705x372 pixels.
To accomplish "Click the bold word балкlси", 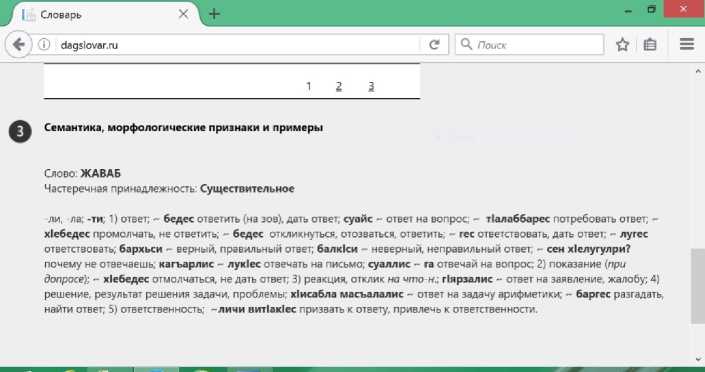I will 337,249.
